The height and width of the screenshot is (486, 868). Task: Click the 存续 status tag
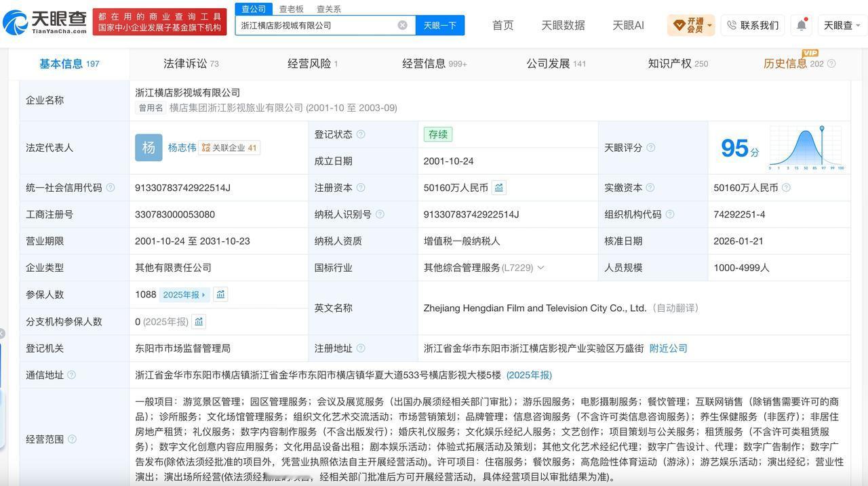(437, 134)
